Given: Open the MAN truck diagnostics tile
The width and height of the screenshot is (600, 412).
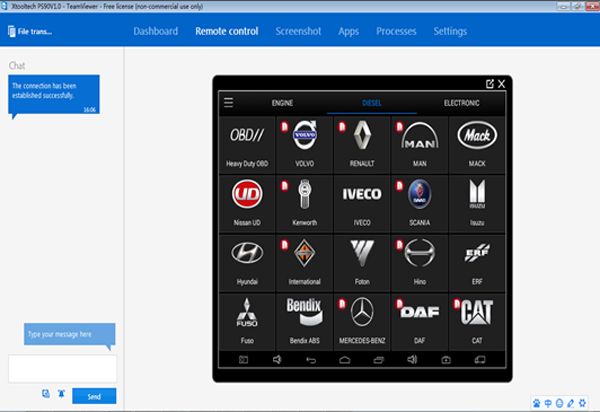Looking at the screenshot, I should coord(419,145).
